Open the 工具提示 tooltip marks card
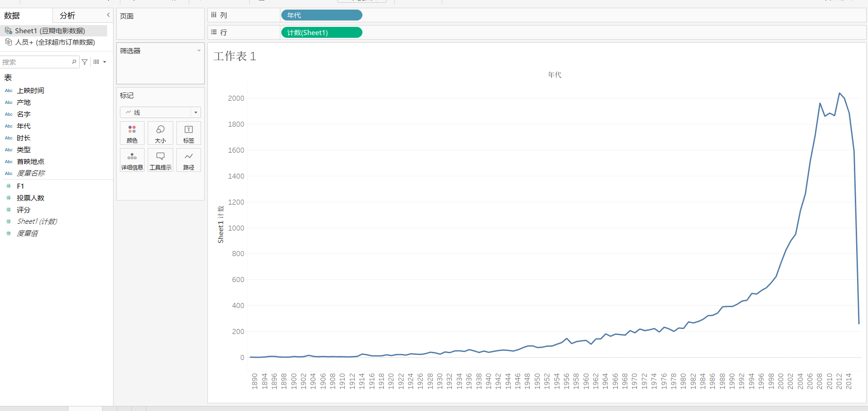Viewport: 868px width, 411px height. tap(160, 160)
